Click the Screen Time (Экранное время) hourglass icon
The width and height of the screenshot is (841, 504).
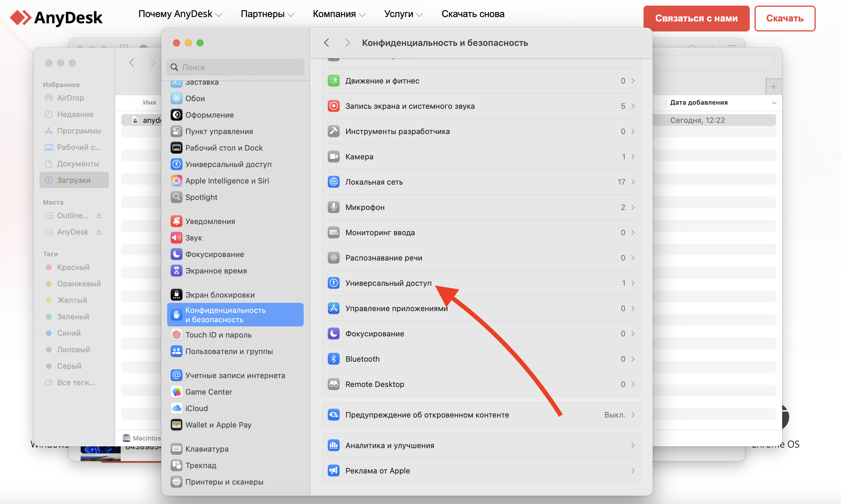tap(176, 271)
